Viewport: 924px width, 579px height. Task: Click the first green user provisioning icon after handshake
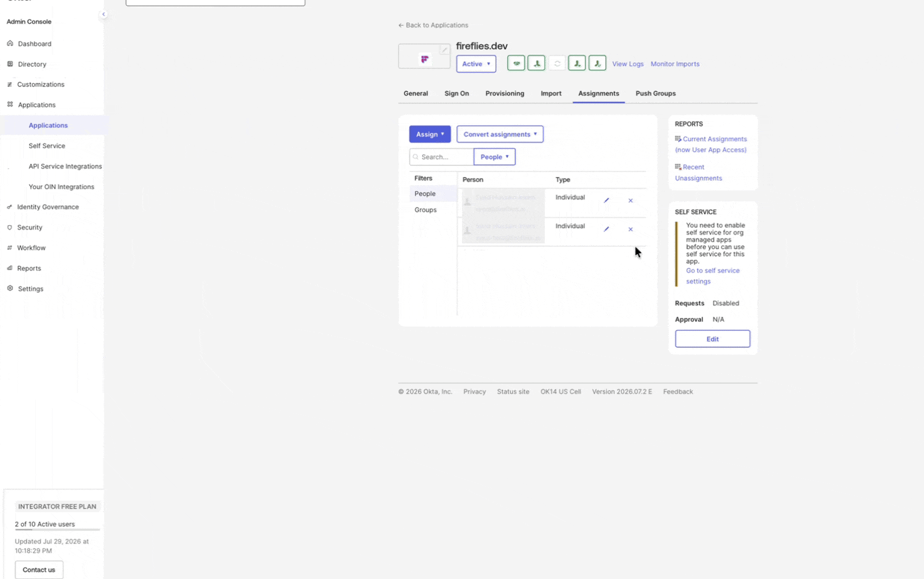point(537,63)
